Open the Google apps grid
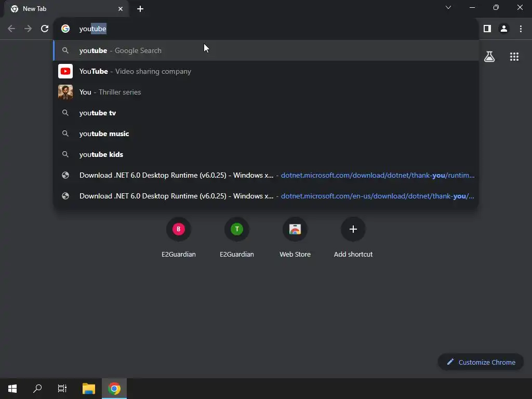 coord(514,57)
